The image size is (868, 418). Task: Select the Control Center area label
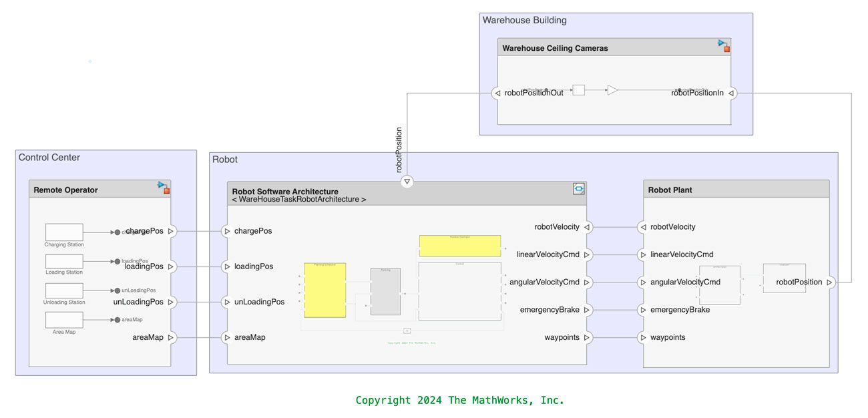pos(49,158)
